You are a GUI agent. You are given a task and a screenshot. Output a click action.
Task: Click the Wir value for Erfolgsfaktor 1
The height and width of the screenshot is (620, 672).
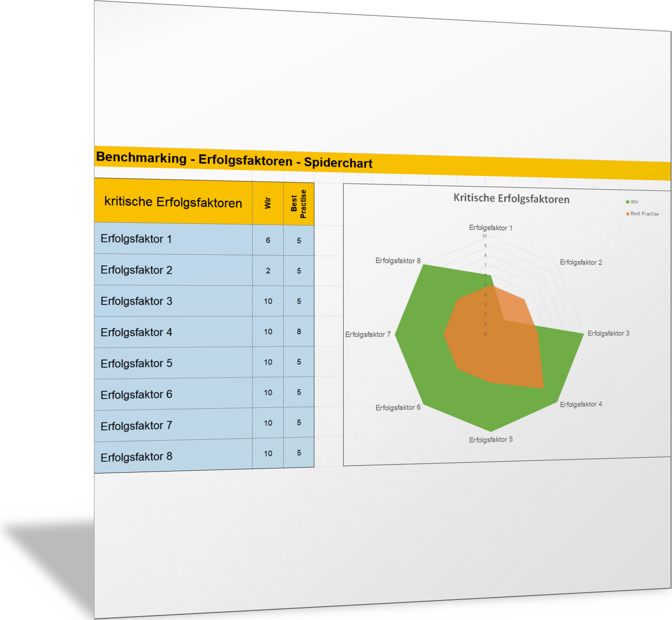268,240
